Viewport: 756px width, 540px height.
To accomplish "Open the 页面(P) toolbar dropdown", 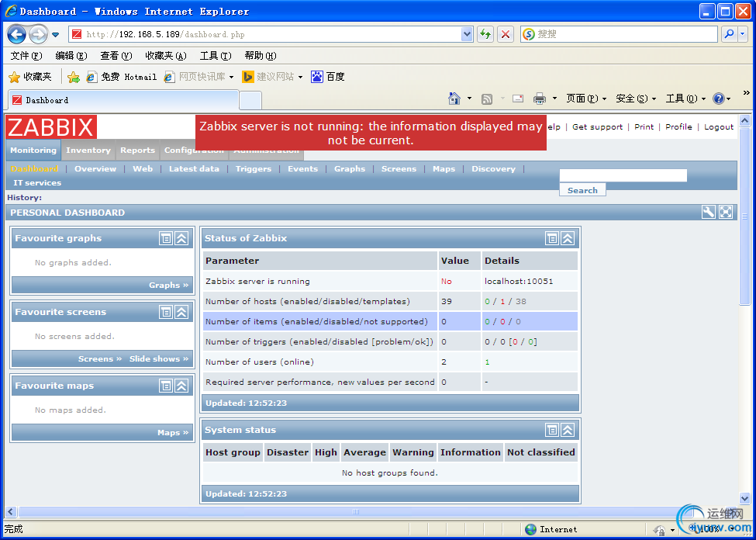I will pyautogui.click(x=586, y=99).
